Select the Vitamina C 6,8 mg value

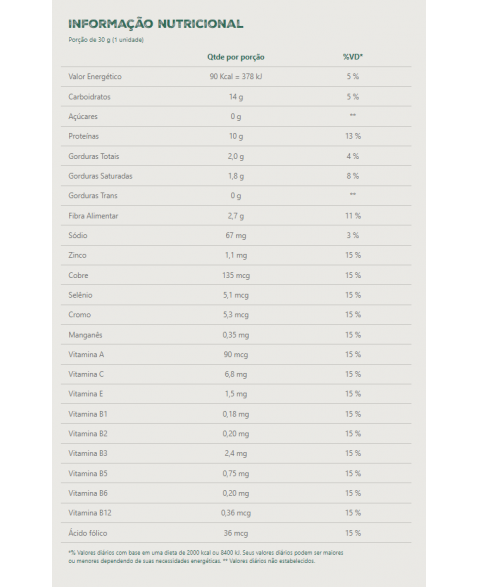pos(236,374)
